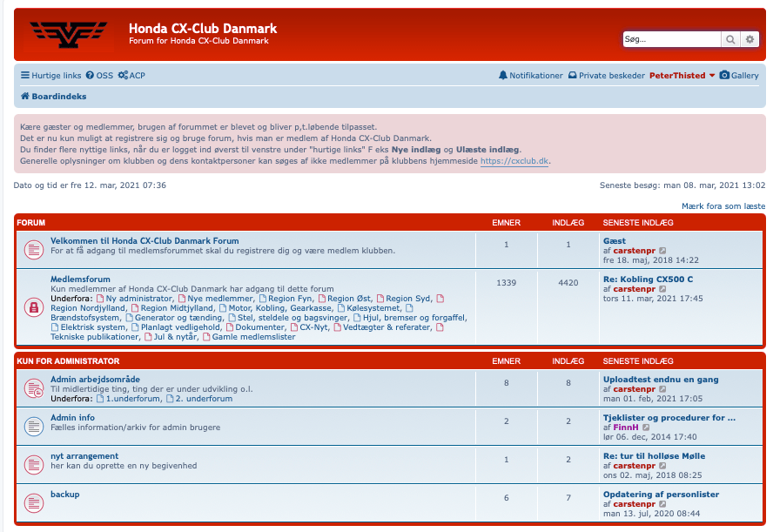
Task: Open the OSS help page
Action: tap(99, 76)
